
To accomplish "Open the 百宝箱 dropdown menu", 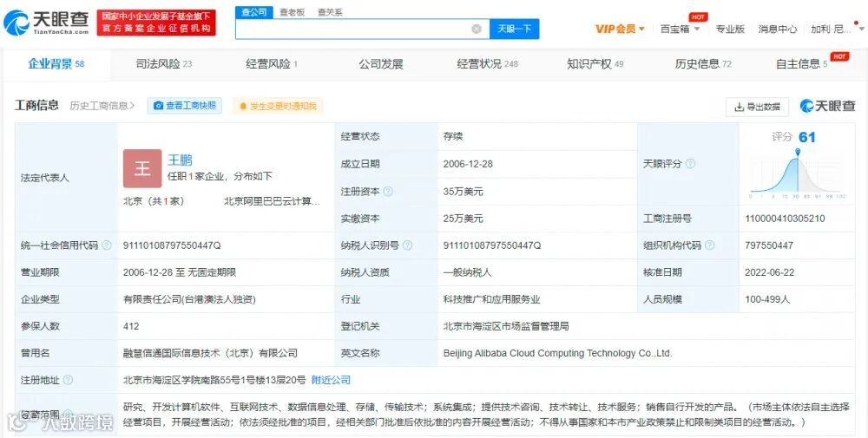I will pos(680,29).
